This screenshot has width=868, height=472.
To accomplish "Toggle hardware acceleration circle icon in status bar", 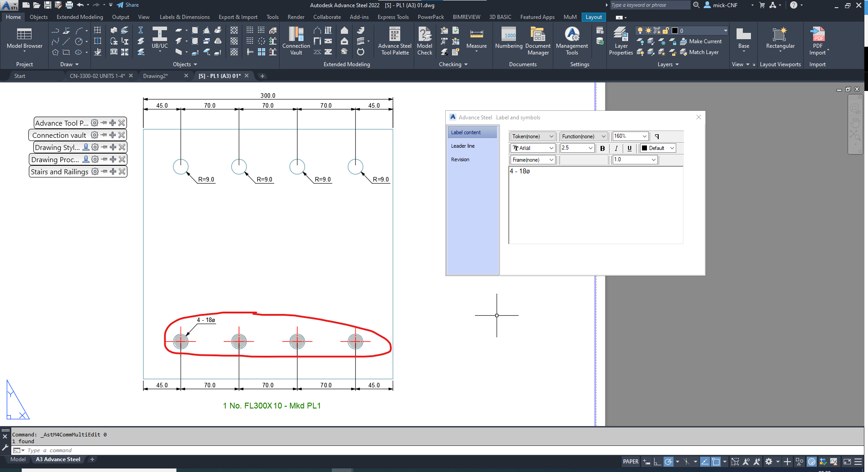I will click(812, 462).
